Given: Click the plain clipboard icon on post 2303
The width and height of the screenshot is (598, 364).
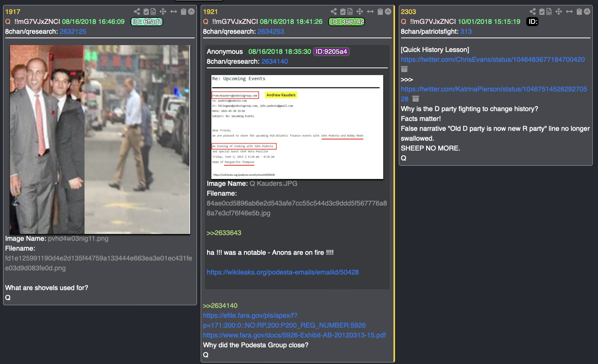Looking at the screenshot, I should [x=579, y=12].
